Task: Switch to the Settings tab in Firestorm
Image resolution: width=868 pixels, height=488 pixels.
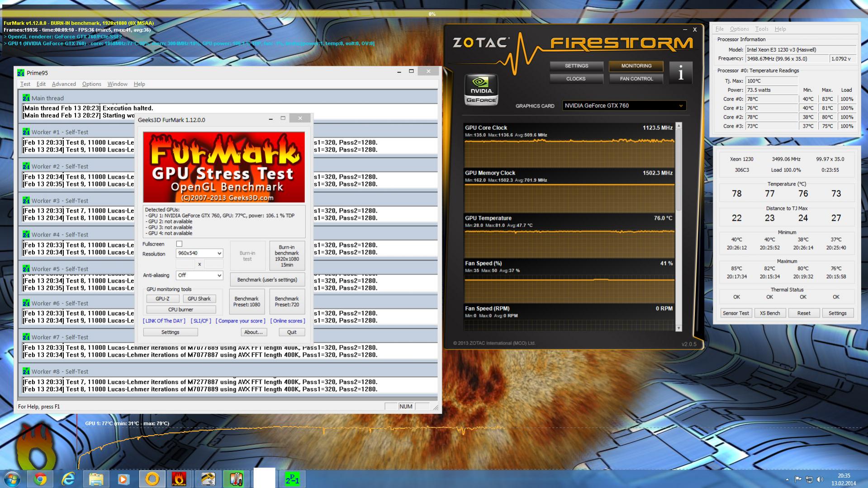Action: pos(576,66)
